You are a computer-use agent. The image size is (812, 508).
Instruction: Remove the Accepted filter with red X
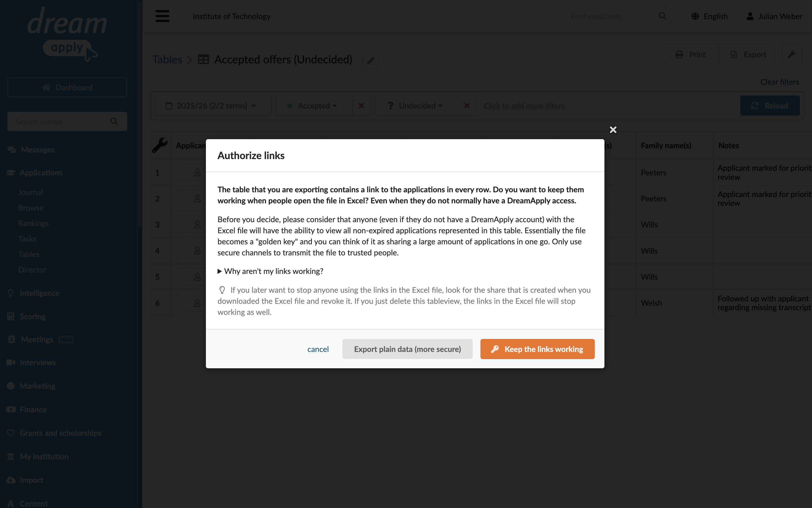361,106
